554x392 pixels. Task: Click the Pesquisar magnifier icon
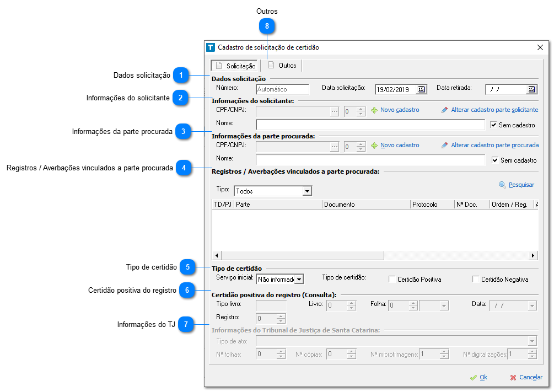click(x=502, y=185)
